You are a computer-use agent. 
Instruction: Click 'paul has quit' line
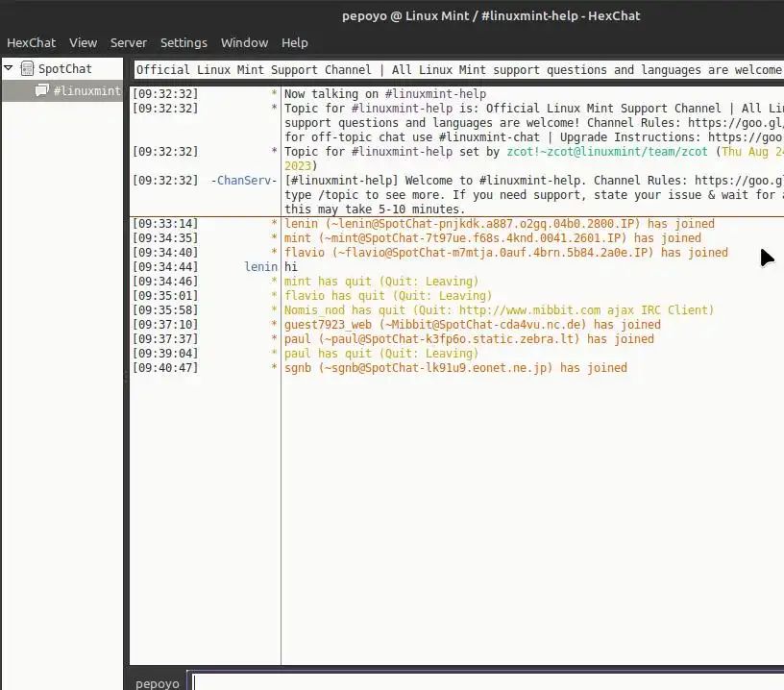(381, 354)
